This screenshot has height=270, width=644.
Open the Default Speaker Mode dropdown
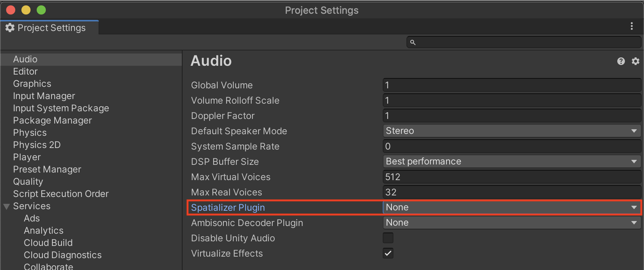tap(512, 131)
